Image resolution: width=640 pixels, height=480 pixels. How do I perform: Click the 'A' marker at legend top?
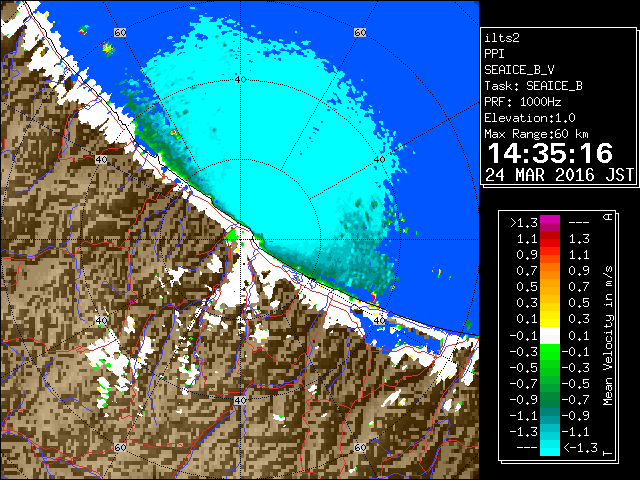tap(609, 217)
